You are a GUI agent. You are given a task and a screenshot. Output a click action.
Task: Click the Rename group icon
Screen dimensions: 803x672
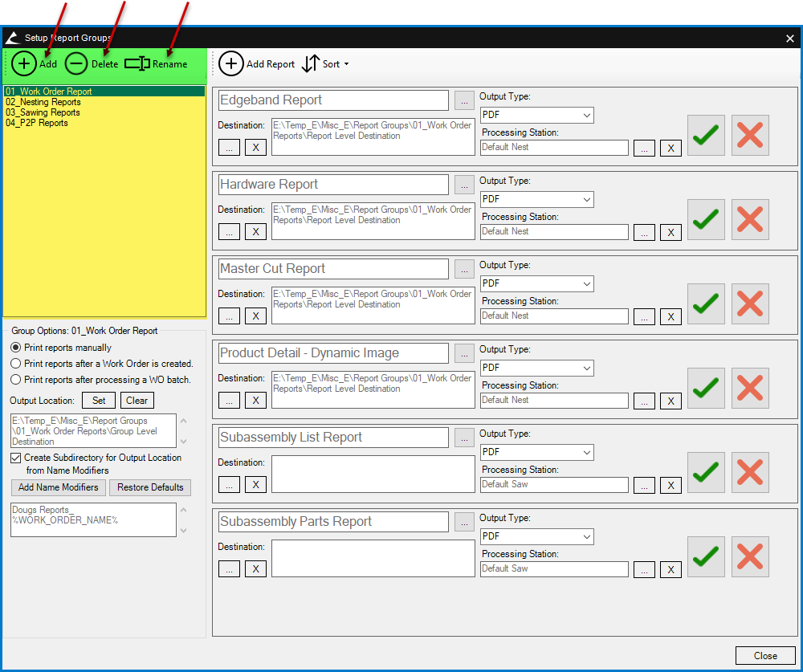pos(137,63)
